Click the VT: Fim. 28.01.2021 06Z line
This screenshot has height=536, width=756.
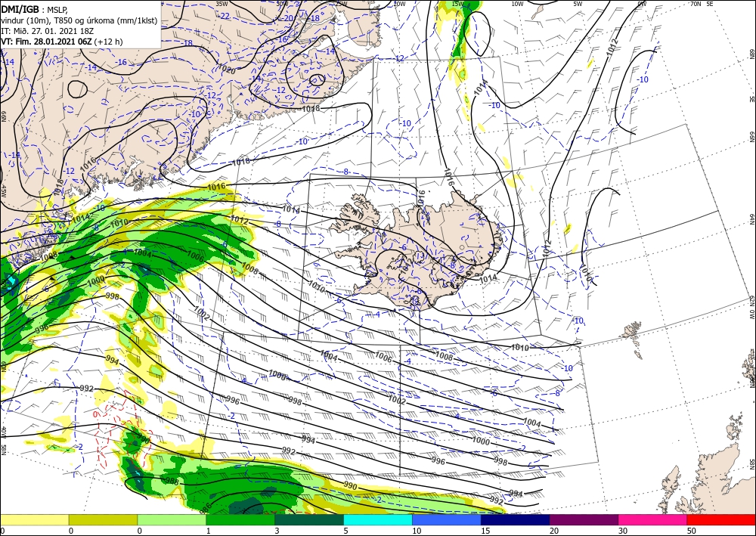(62, 42)
